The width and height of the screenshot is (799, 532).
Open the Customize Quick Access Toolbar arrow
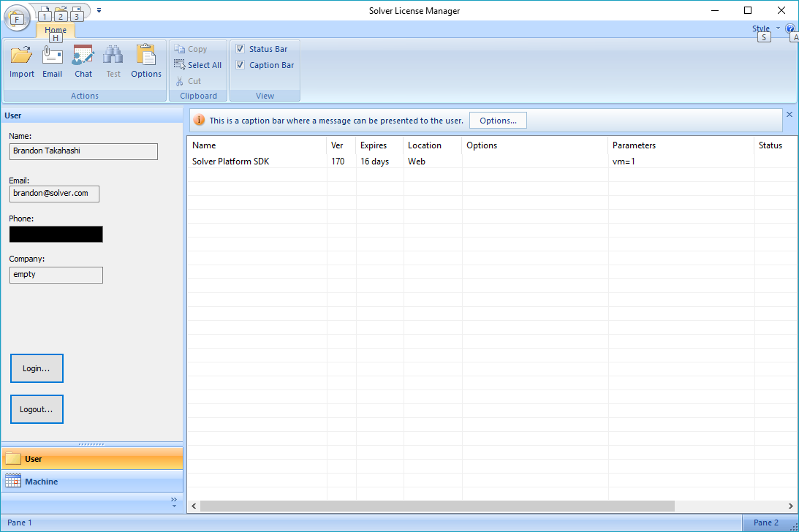click(99, 10)
